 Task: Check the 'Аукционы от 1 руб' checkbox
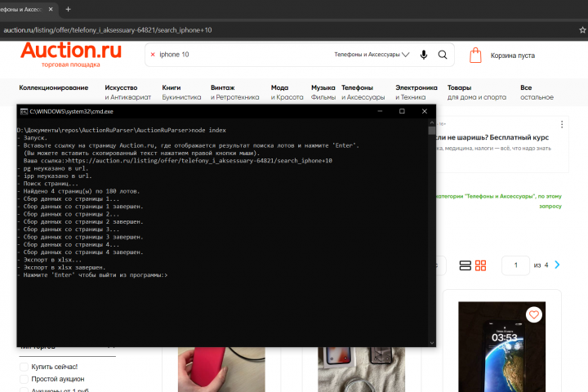click(x=24, y=390)
